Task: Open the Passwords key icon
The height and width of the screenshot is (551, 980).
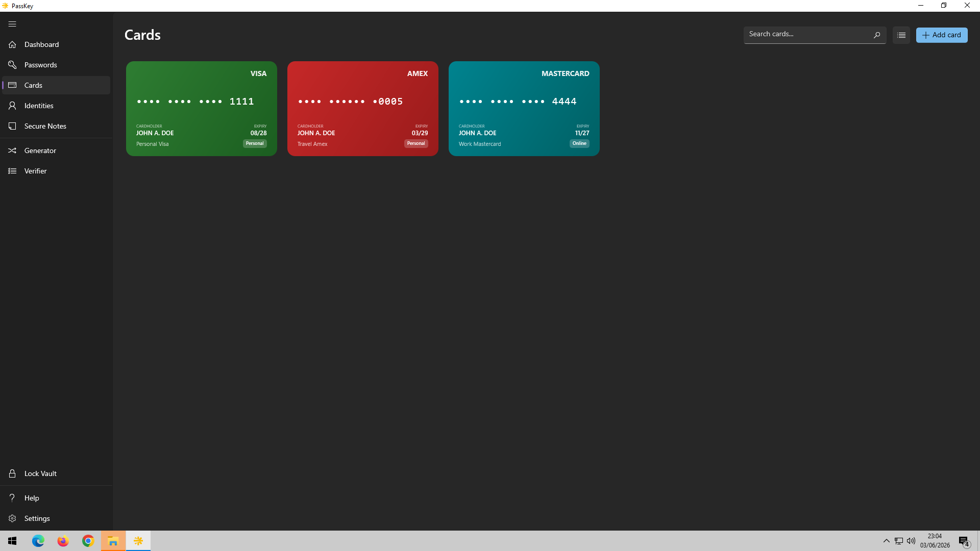Action: click(x=12, y=65)
